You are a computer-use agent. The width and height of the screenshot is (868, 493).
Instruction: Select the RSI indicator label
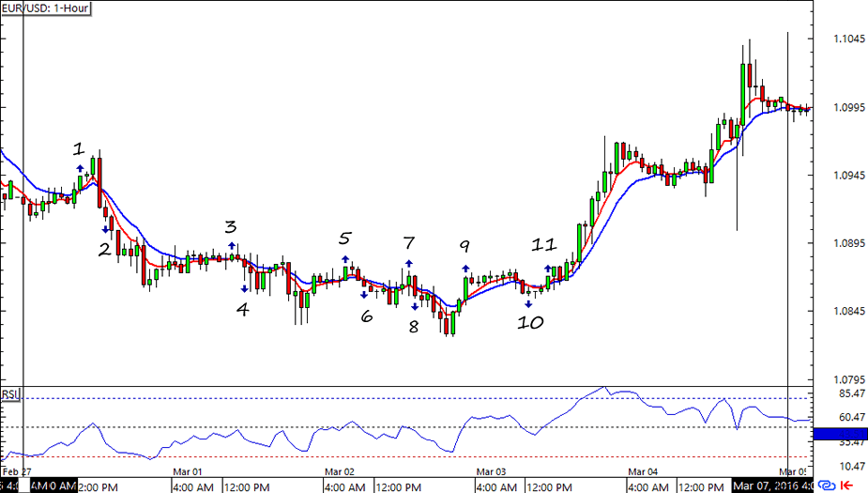pos(10,394)
